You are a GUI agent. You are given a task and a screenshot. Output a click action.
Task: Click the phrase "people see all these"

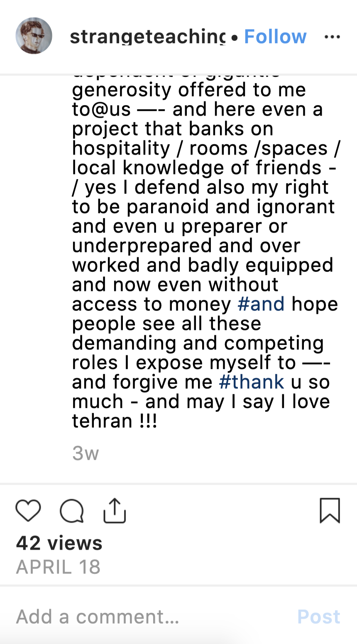click(166, 324)
